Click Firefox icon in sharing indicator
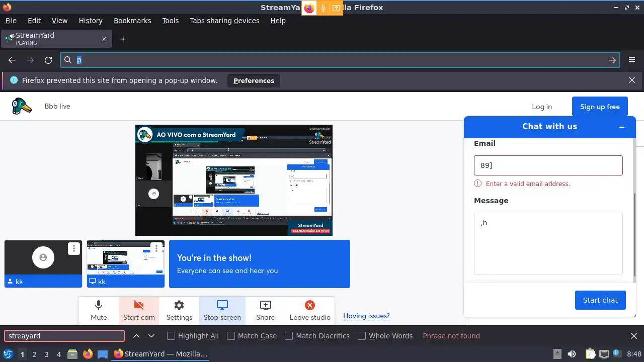The width and height of the screenshot is (644, 362). coord(309,8)
